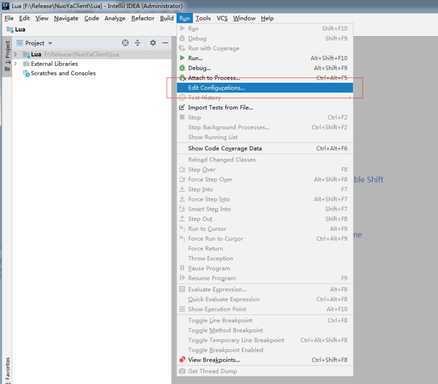The height and width of the screenshot is (384, 438).
Task: Open the Build menu
Action: coord(167,18)
